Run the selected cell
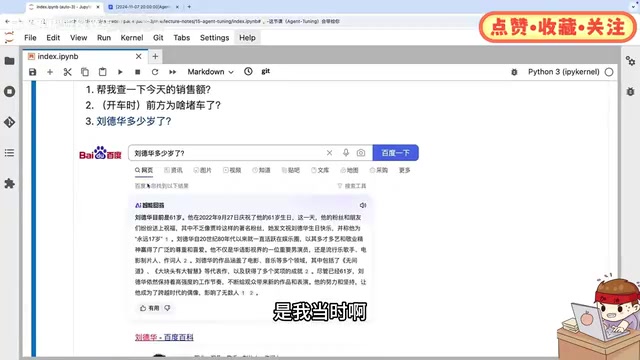 point(120,72)
